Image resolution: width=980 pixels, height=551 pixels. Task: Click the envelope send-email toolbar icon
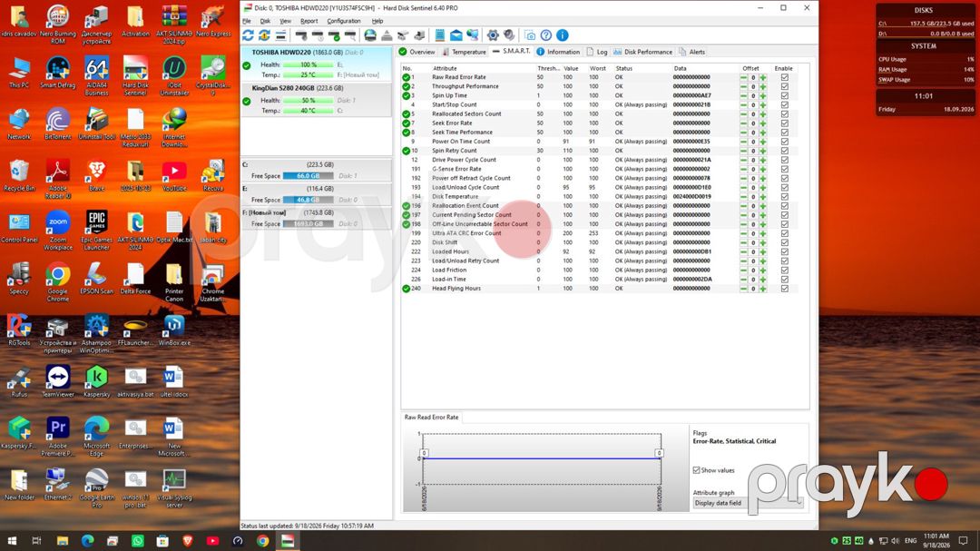coord(456,35)
